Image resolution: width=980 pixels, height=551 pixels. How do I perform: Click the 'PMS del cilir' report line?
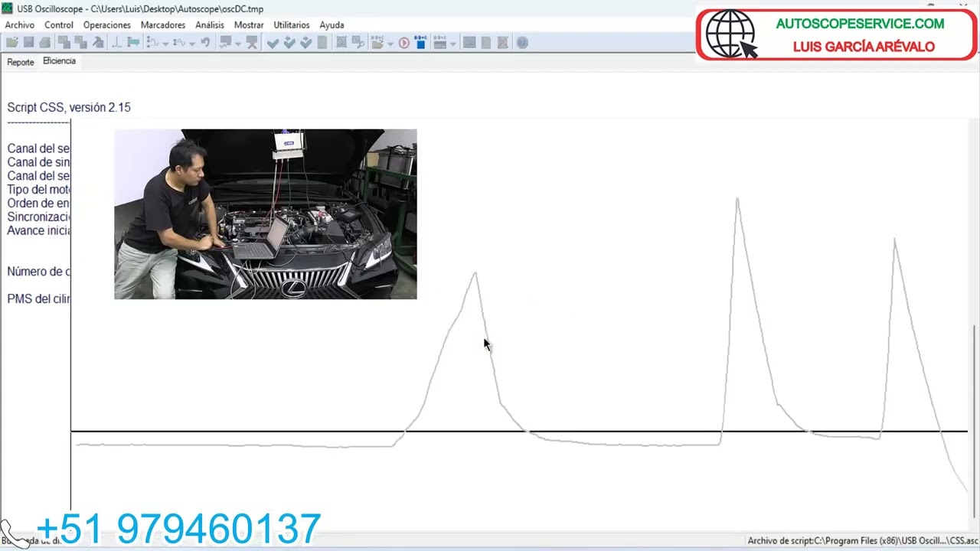(x=38, y=299)
